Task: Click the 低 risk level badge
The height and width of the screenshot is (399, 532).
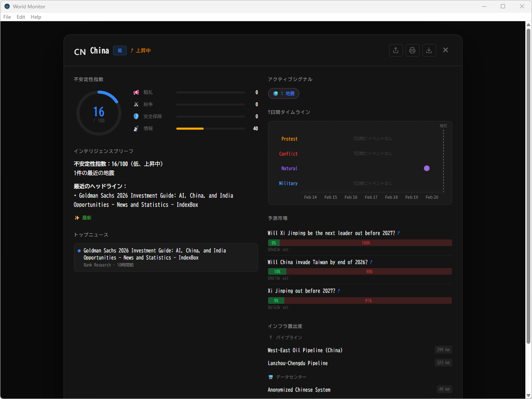Action: pos(120,51)
